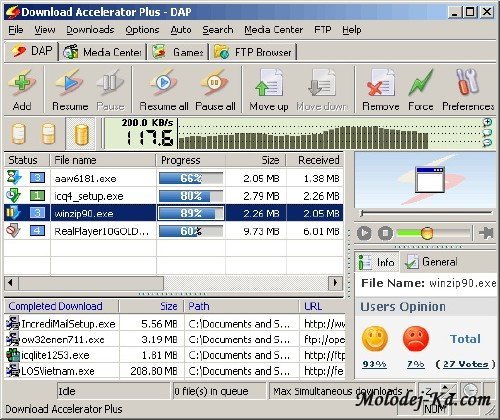The height and width of the screenshot is (420, 500).
Task: Stop media in the preview player
Action: tap(385, 233)
